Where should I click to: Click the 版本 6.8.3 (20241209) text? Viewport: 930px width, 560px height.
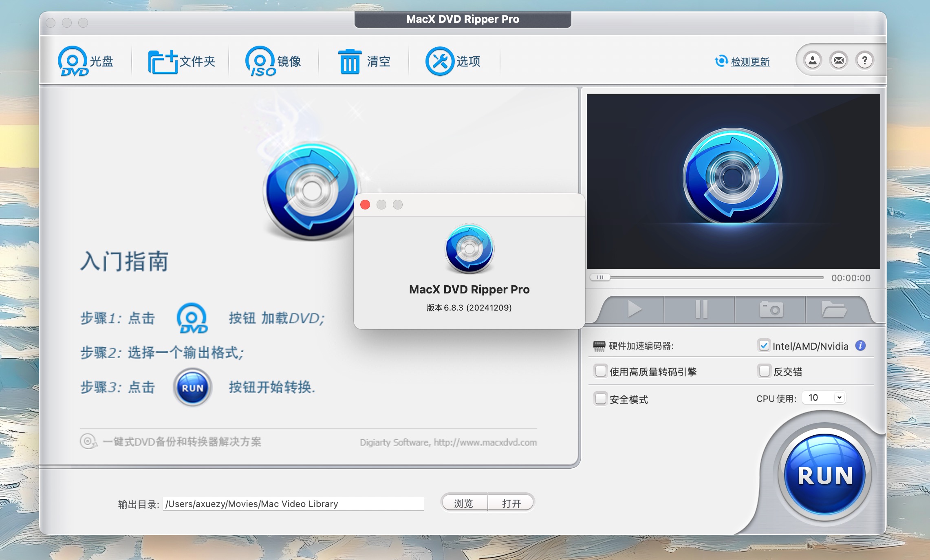469,308
